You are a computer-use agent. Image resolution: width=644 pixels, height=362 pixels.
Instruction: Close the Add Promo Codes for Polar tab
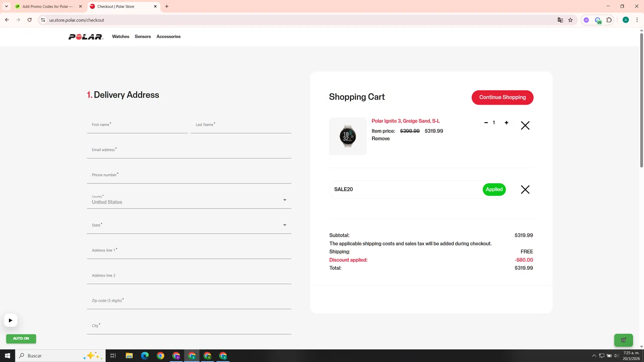80,6
